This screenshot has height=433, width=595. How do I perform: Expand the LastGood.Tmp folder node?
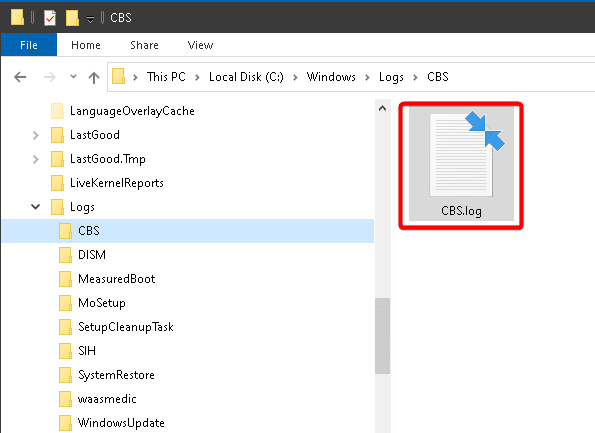click(35, 159)
